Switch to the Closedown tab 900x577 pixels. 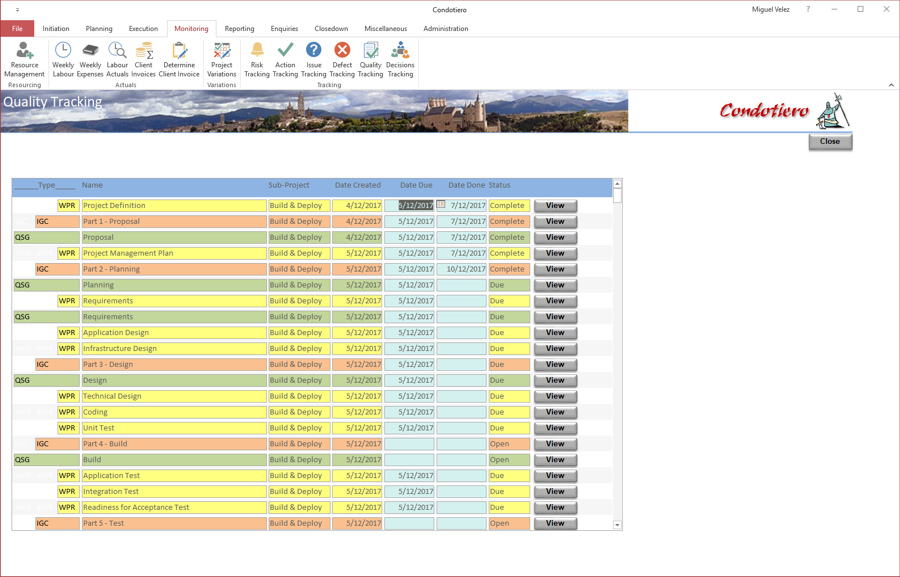pos(331,29)
